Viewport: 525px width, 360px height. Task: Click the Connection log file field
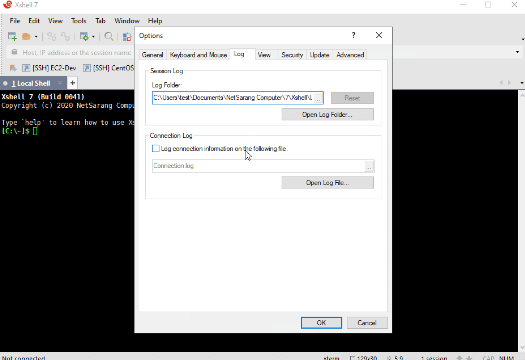click(x=258, y=166)
